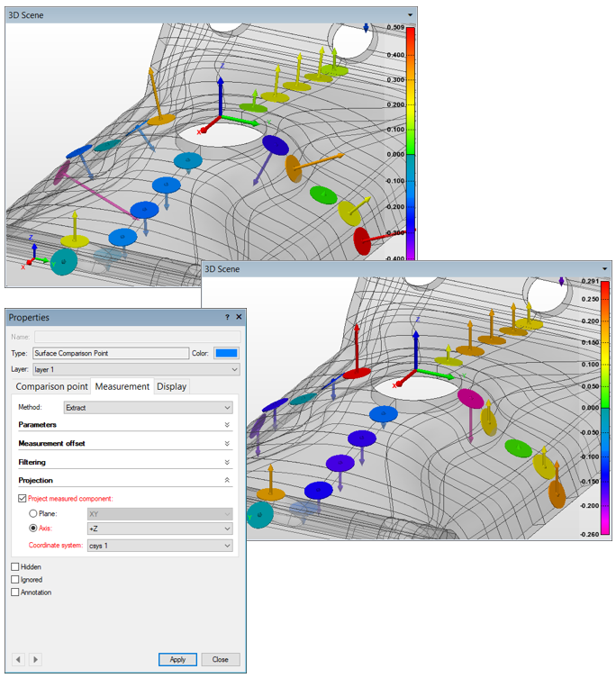The height and width of the screenshot is (678, 616).
Task: Expand the Parameters section
Action: pyautogui.click(x=227, y=425)
